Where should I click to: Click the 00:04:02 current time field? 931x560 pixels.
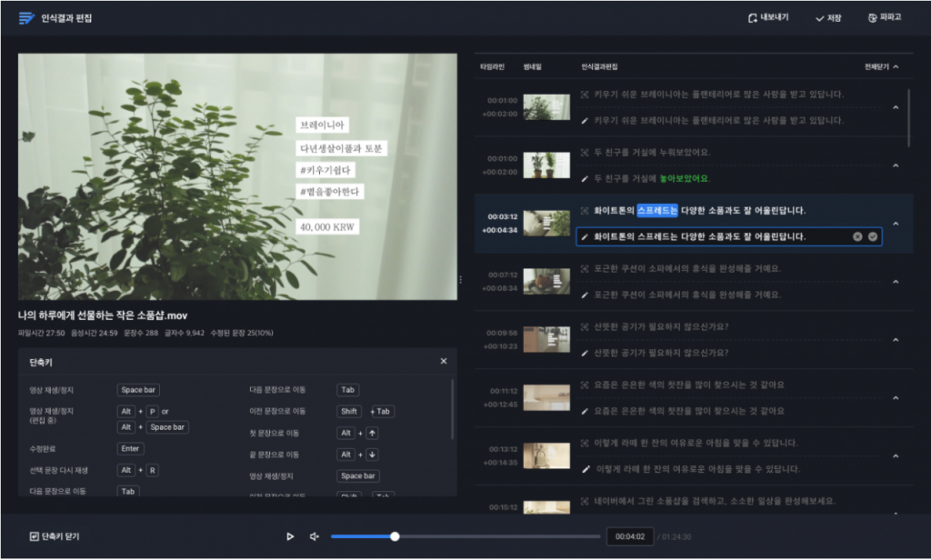(629, 536)
